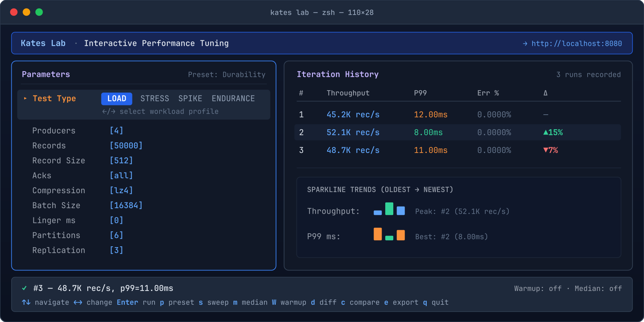Click the q quit shortcut hint

[436, 302]
